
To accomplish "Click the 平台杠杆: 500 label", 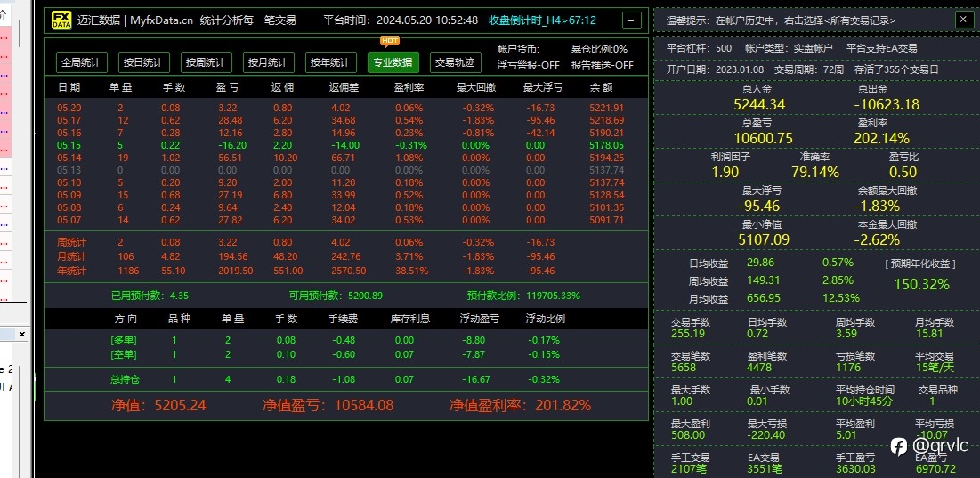I will coord(700,48).
